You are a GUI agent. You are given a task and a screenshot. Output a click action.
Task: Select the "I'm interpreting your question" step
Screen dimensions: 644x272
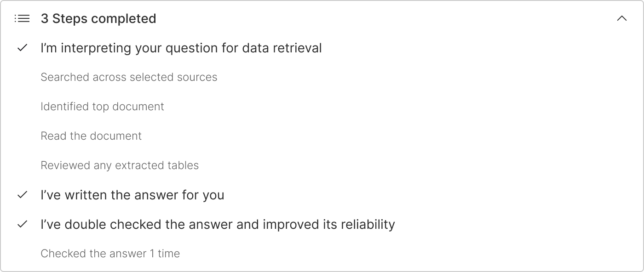pos(181,48)
